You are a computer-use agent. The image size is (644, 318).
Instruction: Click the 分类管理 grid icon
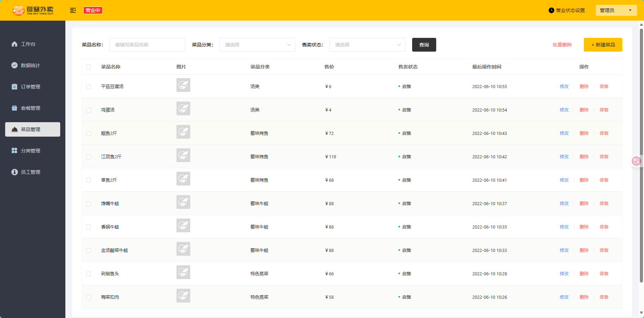[x=14, y=151]
